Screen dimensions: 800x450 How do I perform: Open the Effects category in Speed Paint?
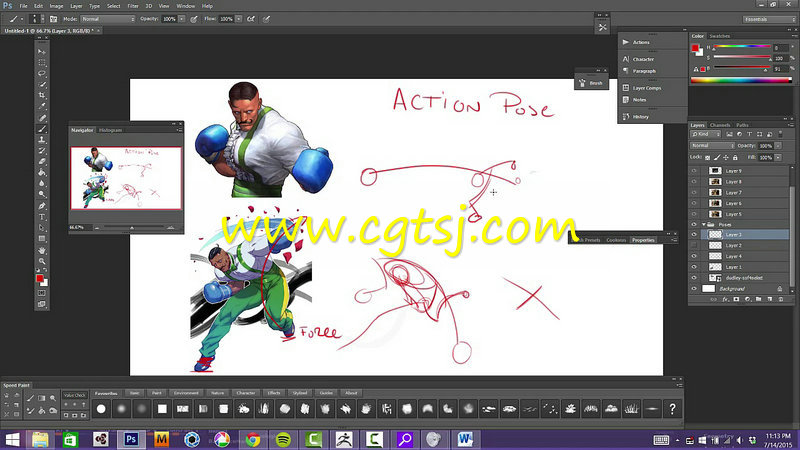pyautogui.click(x=274, y=393)
